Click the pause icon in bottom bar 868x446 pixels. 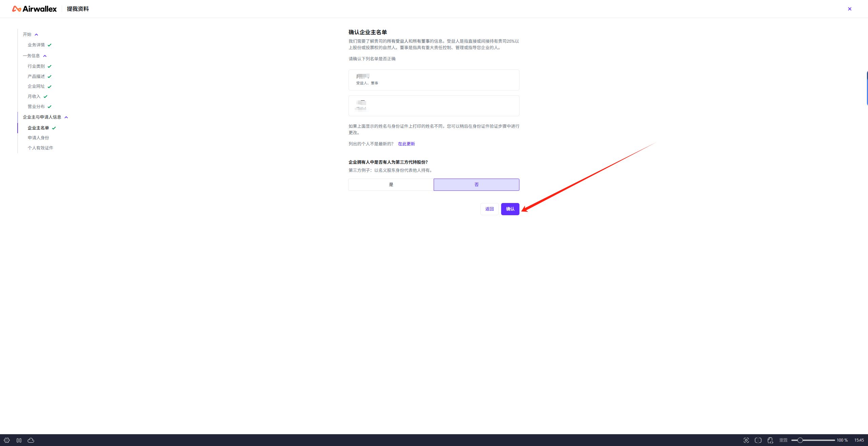[x=19, y=440]
